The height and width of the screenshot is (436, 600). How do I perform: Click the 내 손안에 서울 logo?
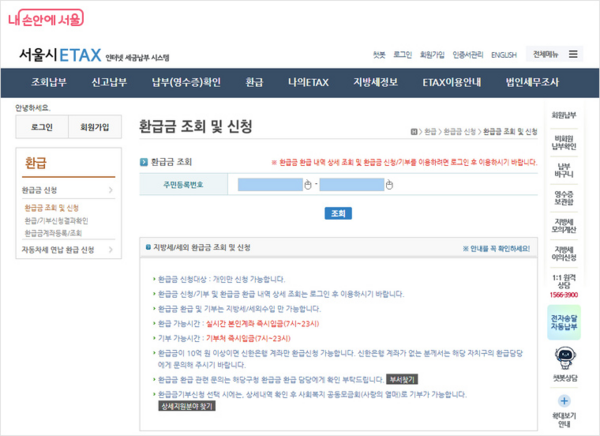[x=46, y=18]
